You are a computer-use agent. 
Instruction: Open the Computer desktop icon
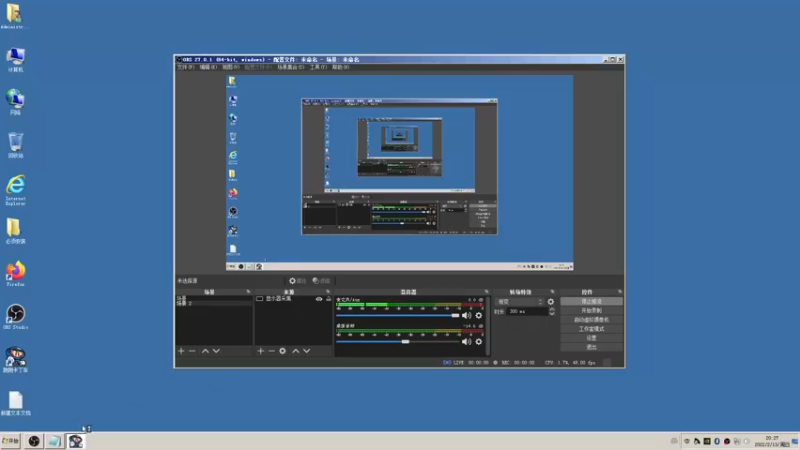point(15,60)
